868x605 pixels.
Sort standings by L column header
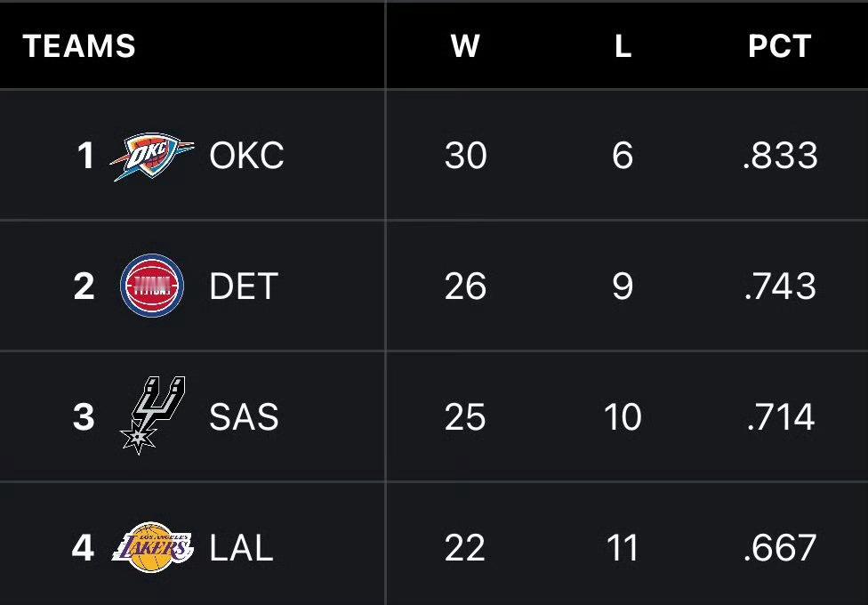point(623,46)
